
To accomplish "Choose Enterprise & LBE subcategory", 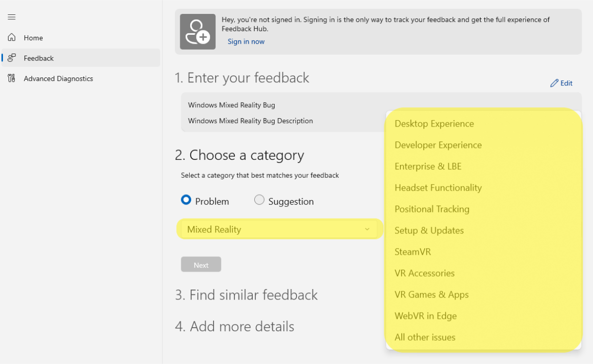I will point(483,166).
